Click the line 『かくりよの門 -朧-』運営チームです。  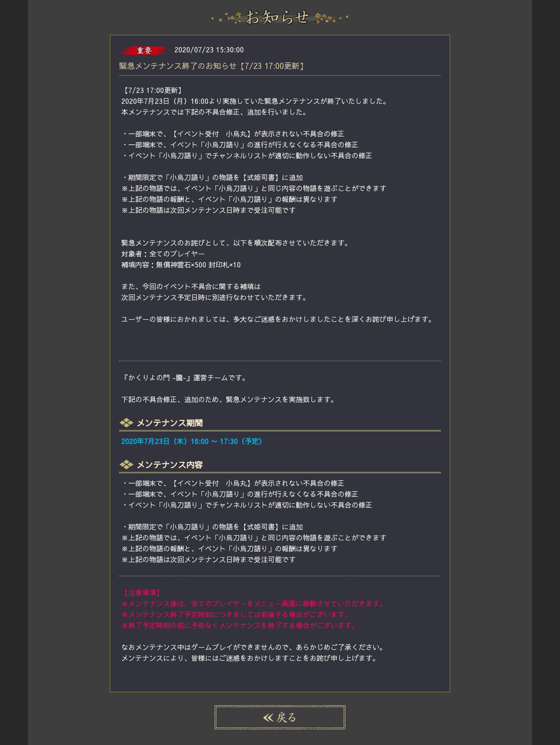pos(185,378)
